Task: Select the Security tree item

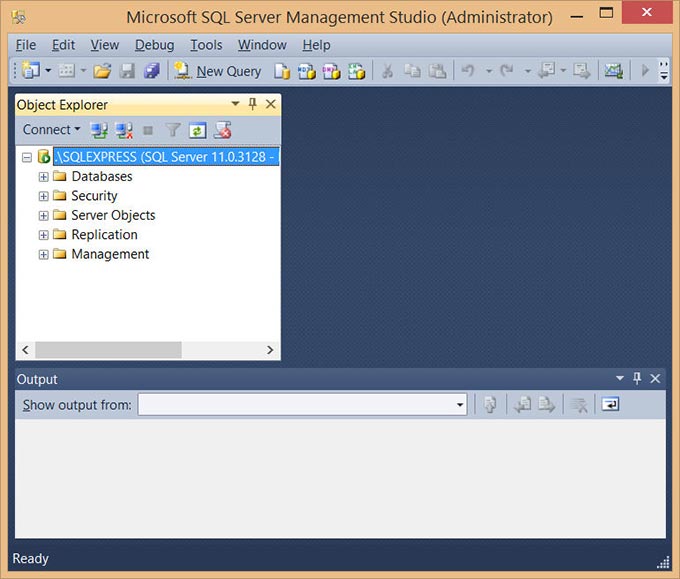Action: [x=94, y=196]
